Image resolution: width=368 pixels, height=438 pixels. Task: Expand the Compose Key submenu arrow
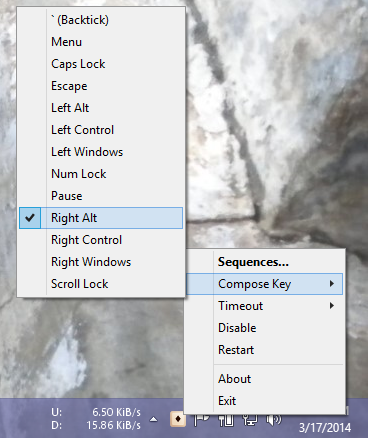pos(331,284)
